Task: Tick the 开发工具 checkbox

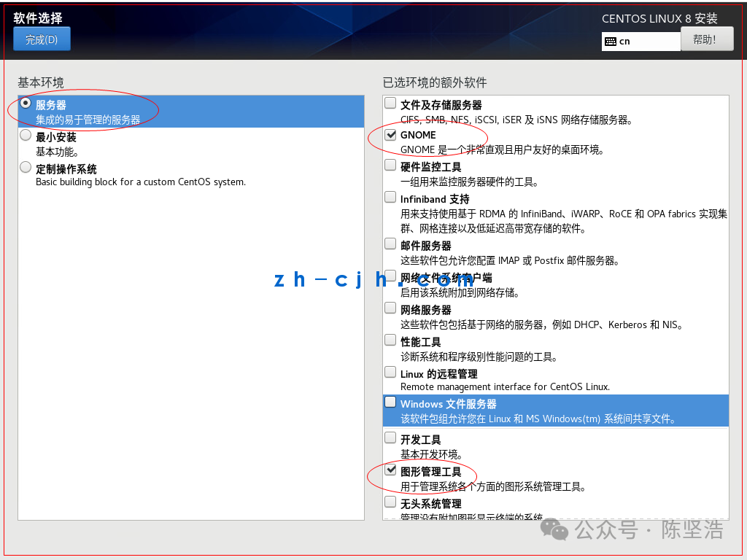Action: (x=390, y=437)
